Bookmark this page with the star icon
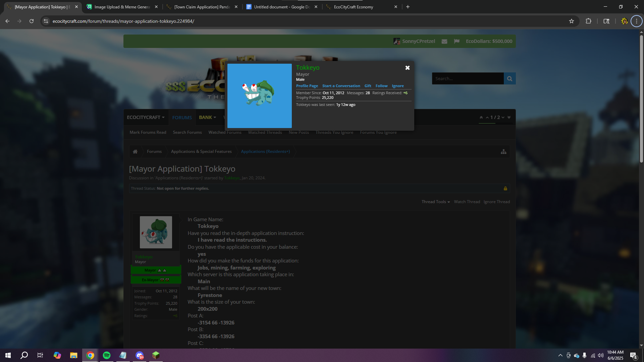 coord(572,21)
